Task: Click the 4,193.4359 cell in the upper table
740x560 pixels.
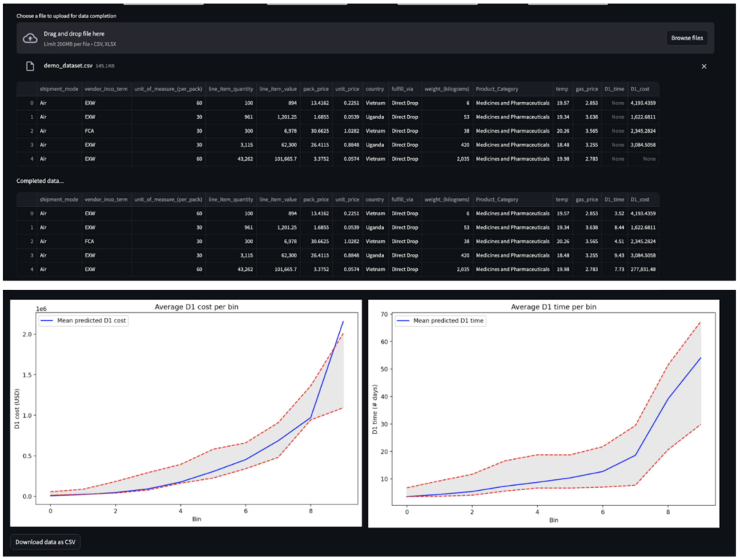Action: pyautogui.click(x=643, y=103)
